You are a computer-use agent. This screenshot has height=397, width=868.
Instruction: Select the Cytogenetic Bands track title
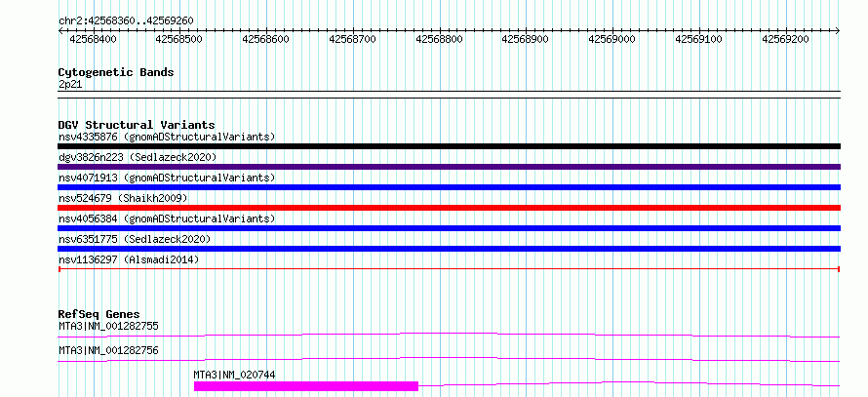click(x=116, y=72)
